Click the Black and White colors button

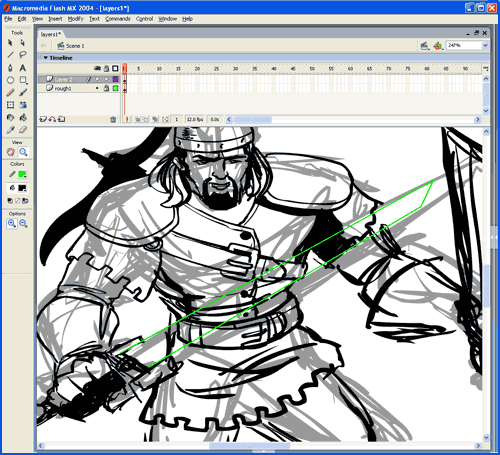(x=10, y=201)
